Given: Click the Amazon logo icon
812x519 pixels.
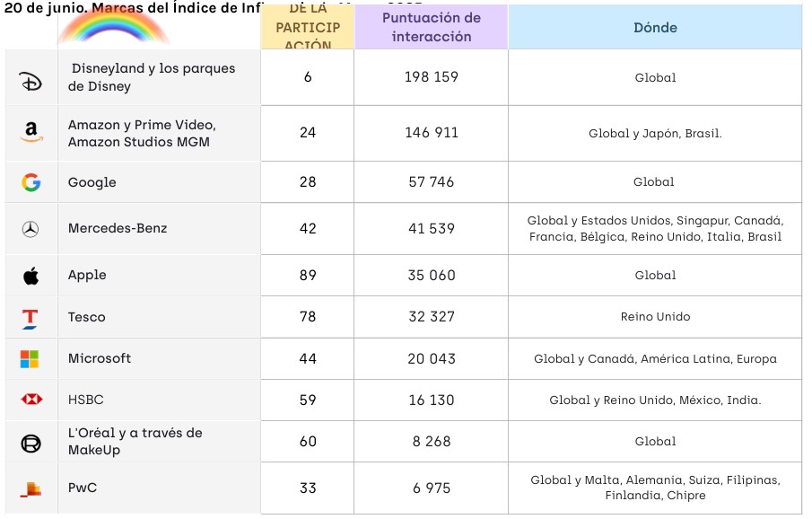Looking at the screenshot, I should 31,133.
